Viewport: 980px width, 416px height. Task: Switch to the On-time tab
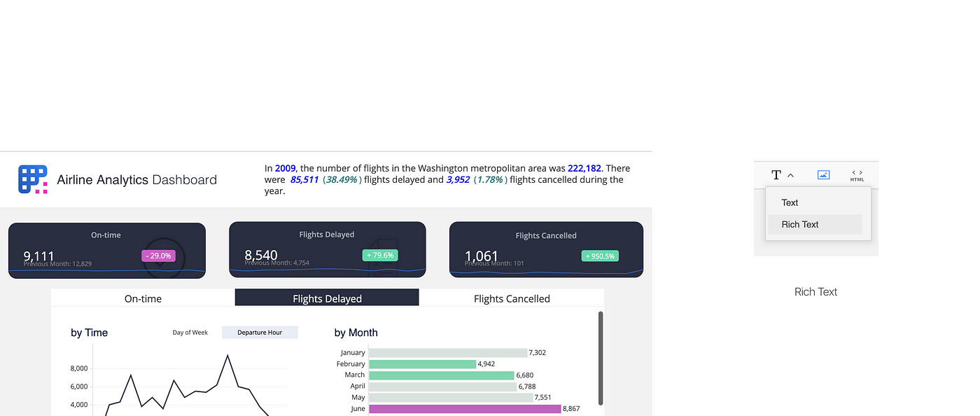point(143,298)
